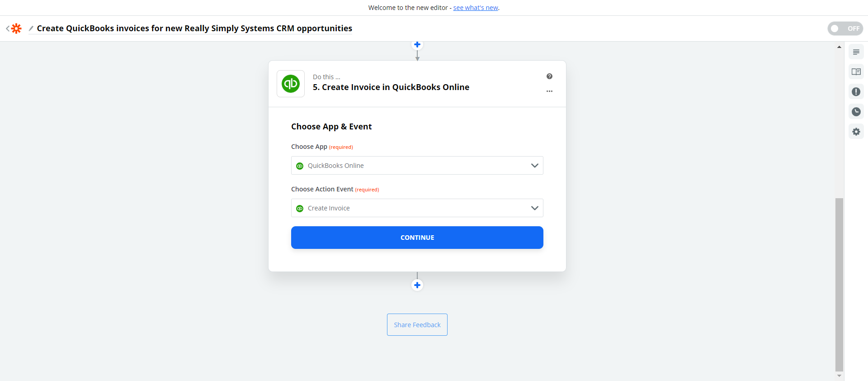Add a step above with the plus button
This screenshot has width=868, height=381.
(417, 44)
